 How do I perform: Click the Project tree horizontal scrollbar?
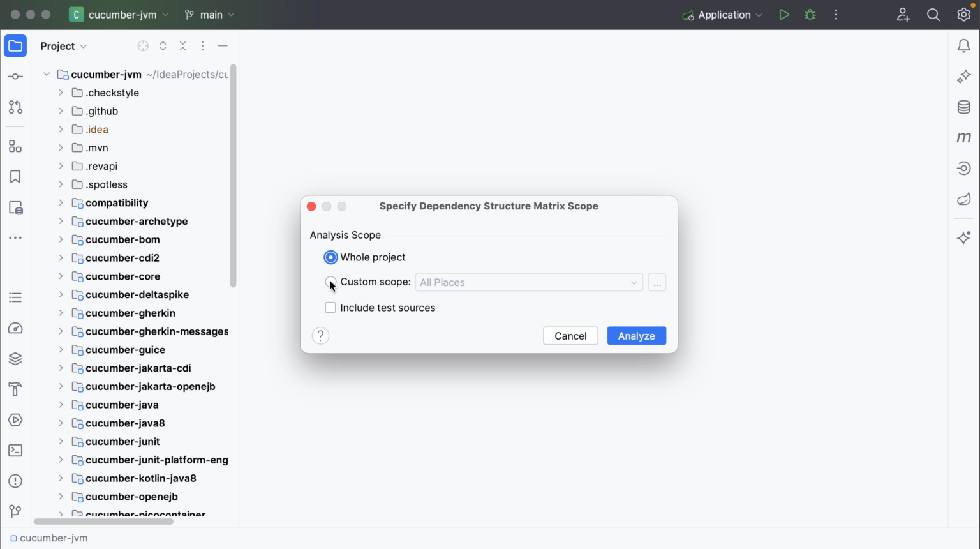(103, 522)
